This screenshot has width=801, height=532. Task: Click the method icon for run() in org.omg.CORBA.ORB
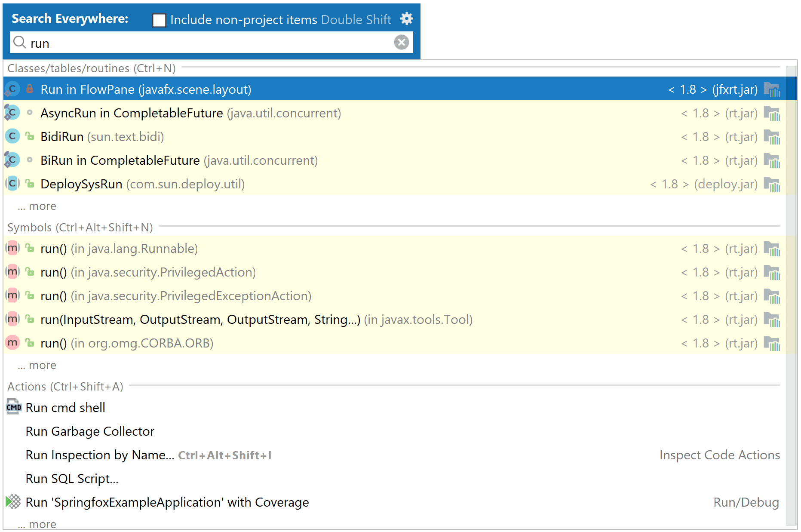12,343
